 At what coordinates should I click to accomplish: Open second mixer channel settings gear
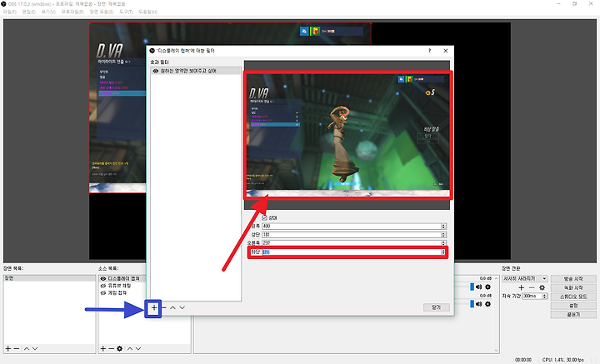[487, 304]
